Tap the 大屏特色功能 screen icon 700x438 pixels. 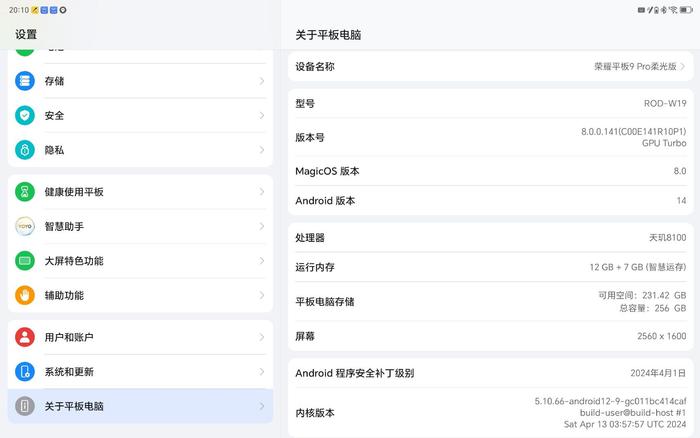click(25, 261)
